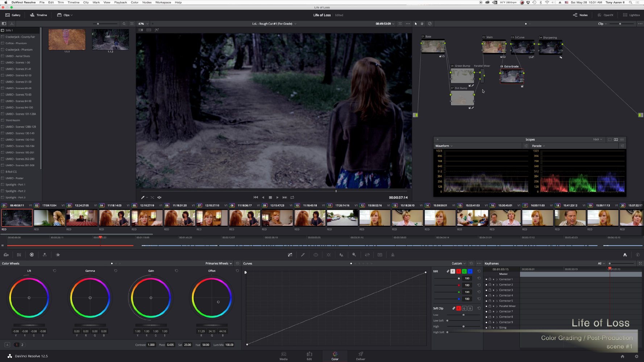Open the Camera Raw palette
This screenshot has width=644, height=362.
click(6, 255)
